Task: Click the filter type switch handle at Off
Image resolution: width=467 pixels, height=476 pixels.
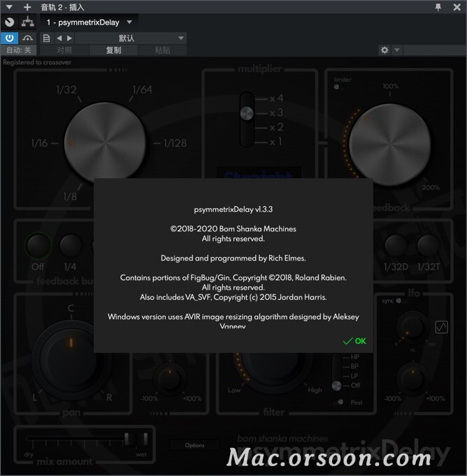Action: click(336, 386)
